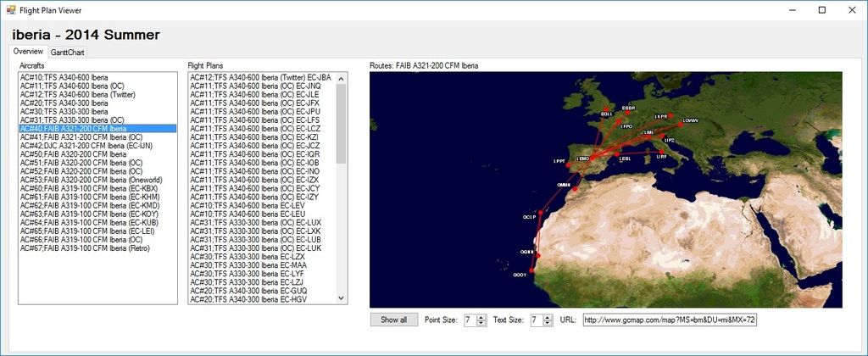This screenshot has width=868, height=356.
Task: Select highlighted AC#40;FAIB A321-200 CFM Iberia
Action: [x=97, y=129]
